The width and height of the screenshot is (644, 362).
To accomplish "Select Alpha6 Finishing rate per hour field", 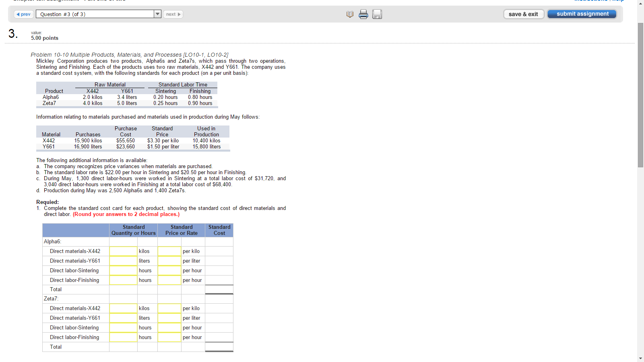I will [x=169, y=280].
